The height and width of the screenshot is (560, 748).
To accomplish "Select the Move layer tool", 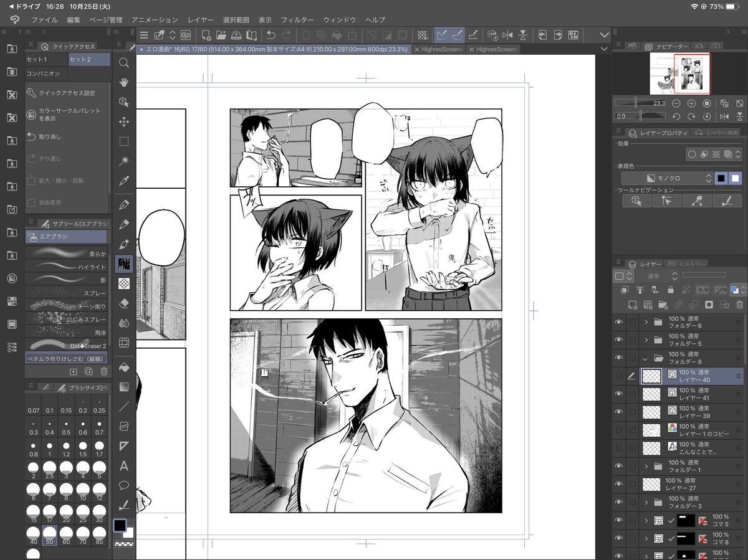I will [x=124, y=122].
